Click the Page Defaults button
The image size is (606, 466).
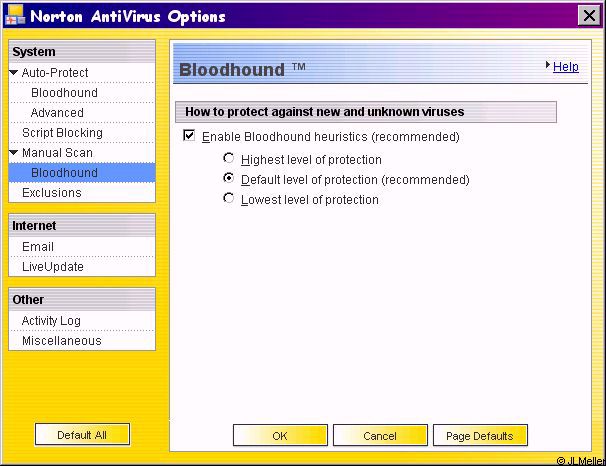coord(480,436)
